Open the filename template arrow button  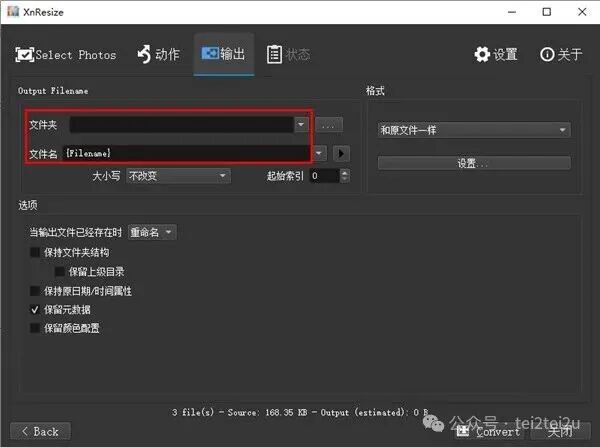click(x=341, y=153)
